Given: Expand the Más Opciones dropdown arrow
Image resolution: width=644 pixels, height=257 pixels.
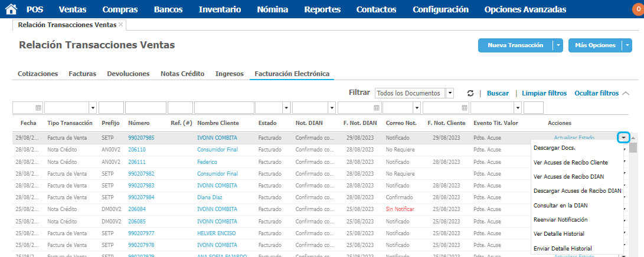Looking at the screenshot, I should [626, 45].
